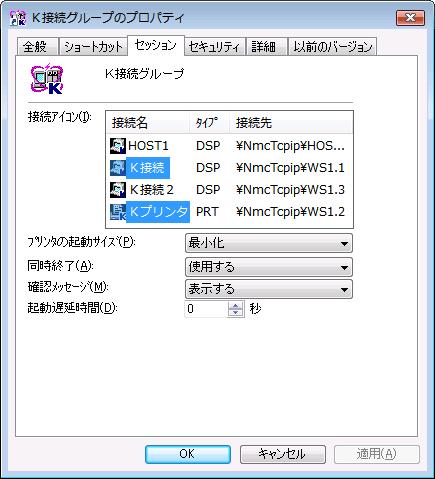Viewport: 435px width, 479px height.
Task: Decrease the startup delay seconds
Action: point(236,313)
